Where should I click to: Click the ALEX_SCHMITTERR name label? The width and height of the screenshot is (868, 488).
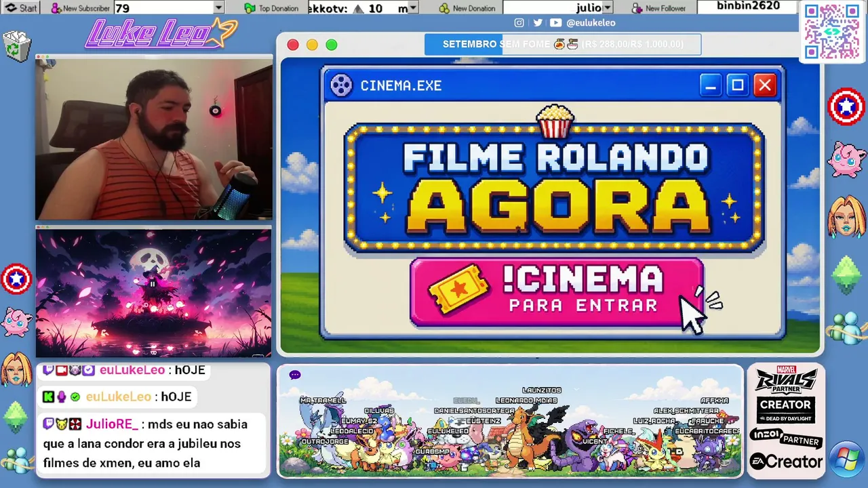pos(686,411)
